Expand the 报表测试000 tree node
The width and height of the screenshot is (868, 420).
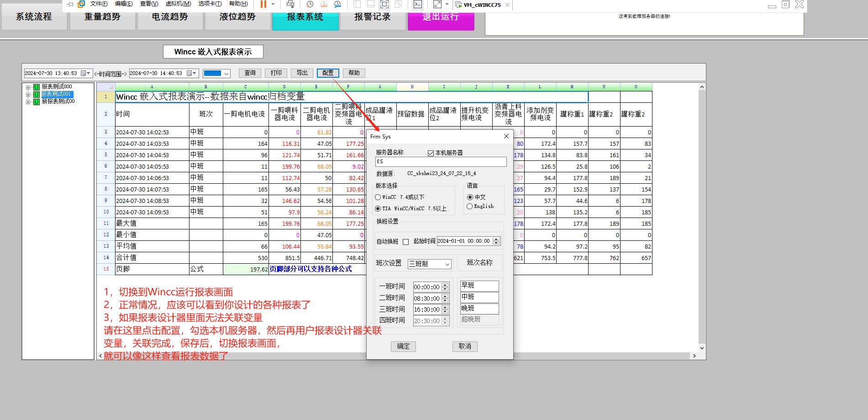click(x=28, y=87)
